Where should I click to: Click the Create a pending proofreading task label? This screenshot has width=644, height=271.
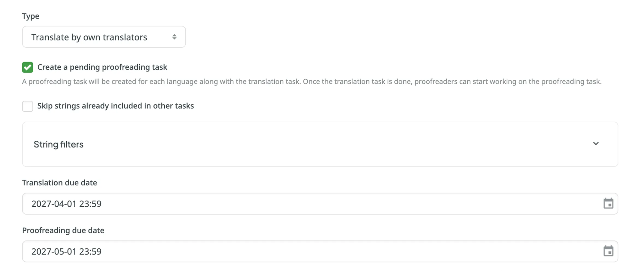point(102,67)
